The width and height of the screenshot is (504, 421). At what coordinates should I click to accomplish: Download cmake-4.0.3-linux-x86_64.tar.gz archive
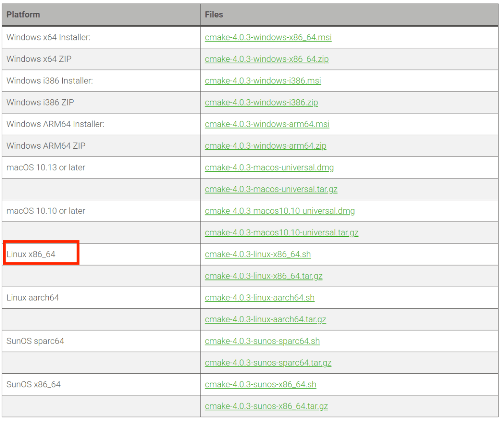264,276
